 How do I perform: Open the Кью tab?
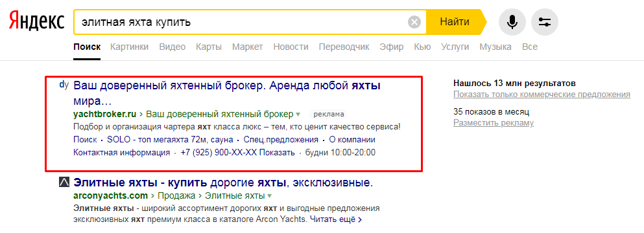pos(422,47)
